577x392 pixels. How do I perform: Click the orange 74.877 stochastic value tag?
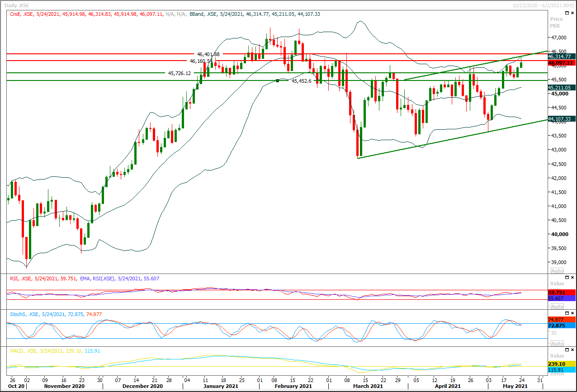coord(561,320)
